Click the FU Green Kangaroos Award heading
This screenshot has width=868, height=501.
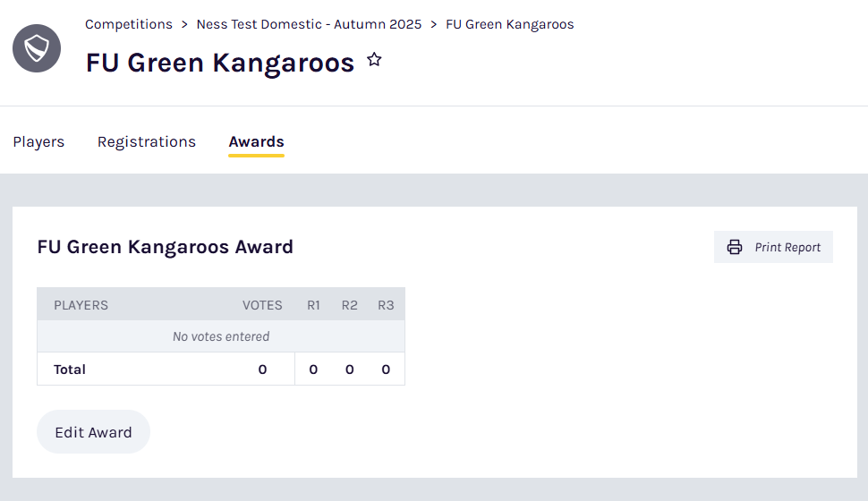(166, 247)
